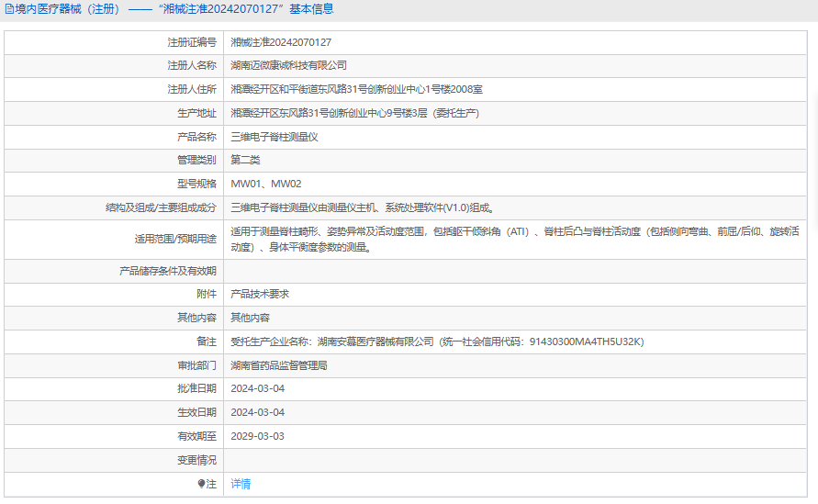Click the 变更情况 label
818x504 pixels.
click(196, 460)
